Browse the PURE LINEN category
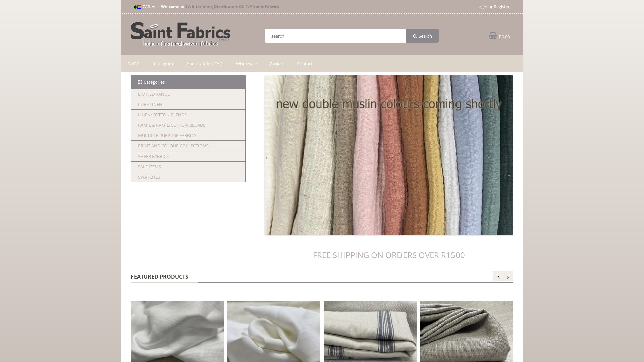 (150, 104)
